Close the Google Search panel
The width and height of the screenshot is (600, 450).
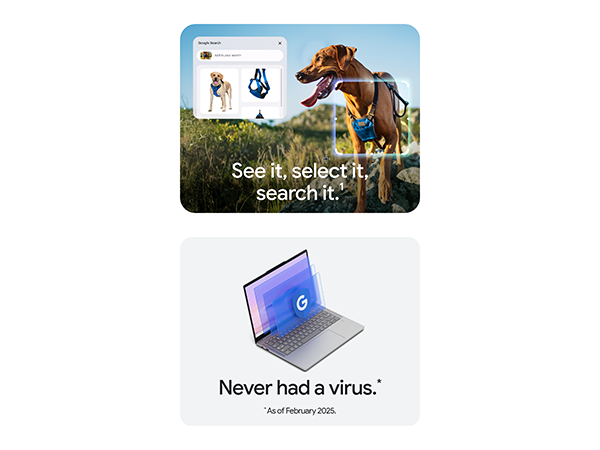click(x=280, y=43)
